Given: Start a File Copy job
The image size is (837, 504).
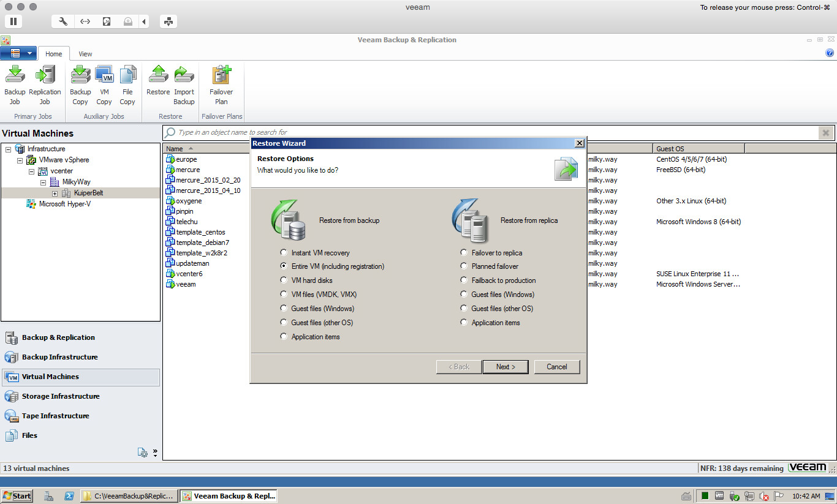Looking at the screenshot, I should [x=127, y=85].
